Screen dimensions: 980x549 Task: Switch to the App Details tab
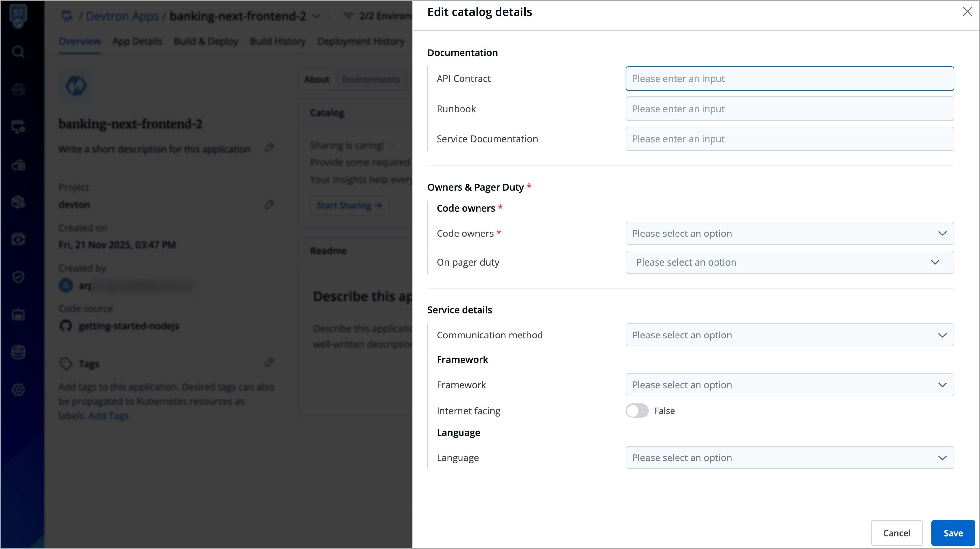(137, 41)
